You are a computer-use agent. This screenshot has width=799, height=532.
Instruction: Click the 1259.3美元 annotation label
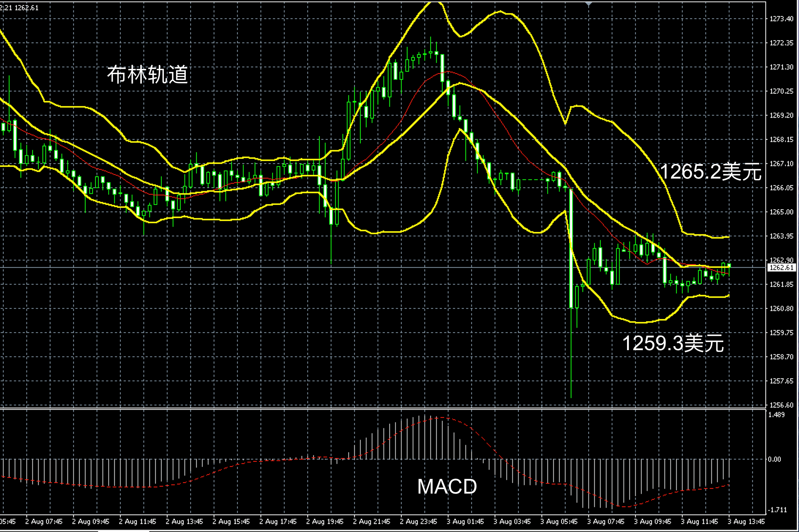click(x=673, y=343)
